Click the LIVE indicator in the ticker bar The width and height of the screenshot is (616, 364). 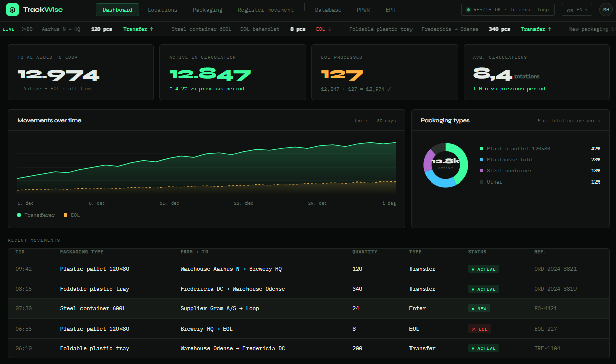point(9,29)
